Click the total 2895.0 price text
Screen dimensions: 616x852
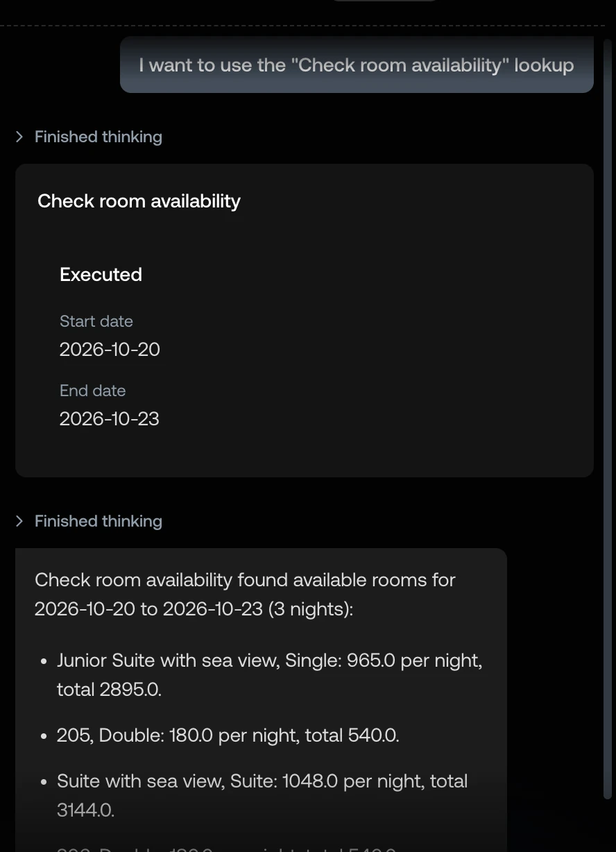(109, 690)
